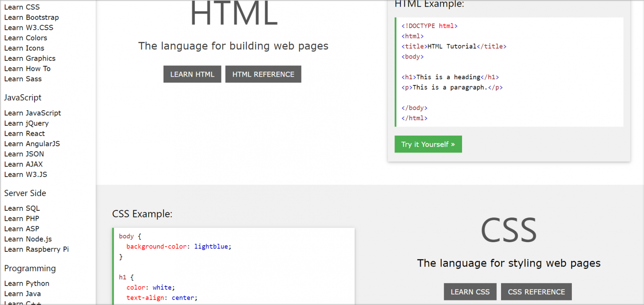
Task: Select Learn Graphics in the sidebar
Action: click(x=30, y=58)
